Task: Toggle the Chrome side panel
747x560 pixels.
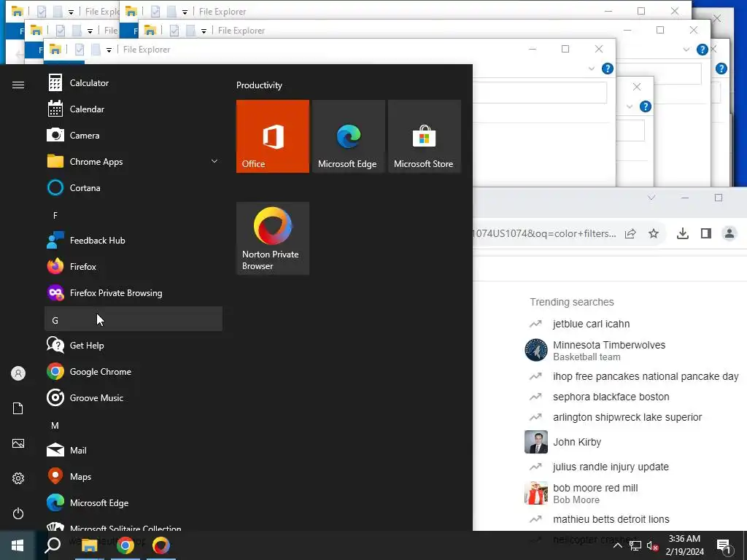Action: 706,233
